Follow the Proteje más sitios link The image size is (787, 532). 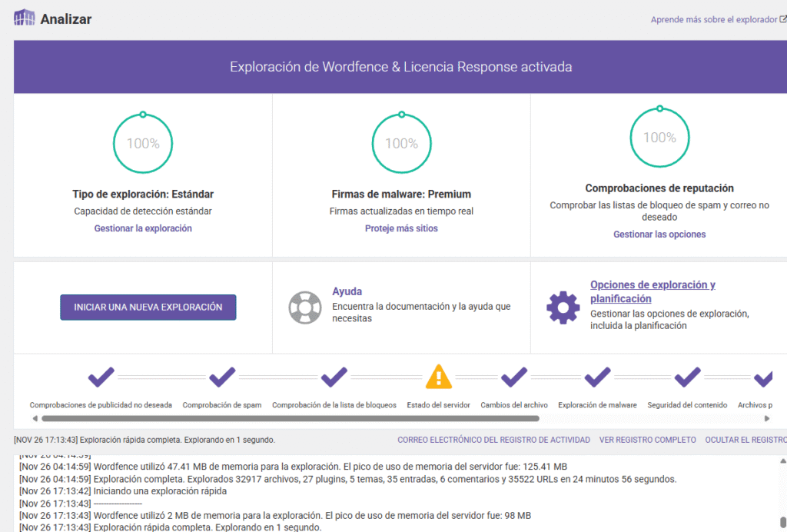click(x=401, y=228)
